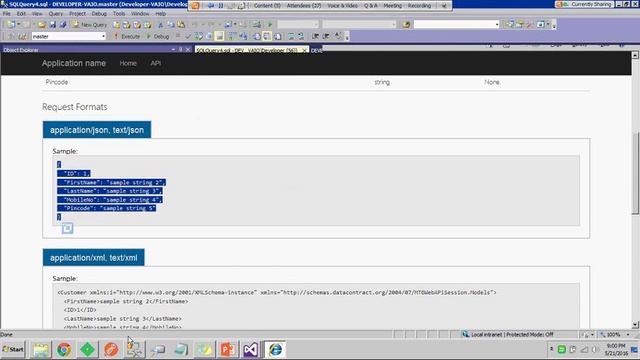
Task: Switch to Internet Explorer in taskbar
Action: 276,349
